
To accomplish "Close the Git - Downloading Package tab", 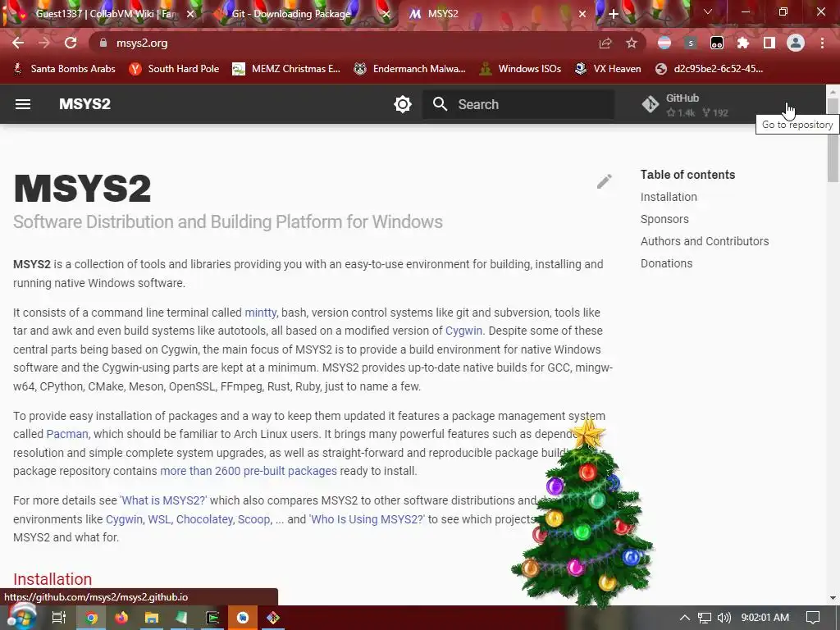I will [x=386, y=14].
